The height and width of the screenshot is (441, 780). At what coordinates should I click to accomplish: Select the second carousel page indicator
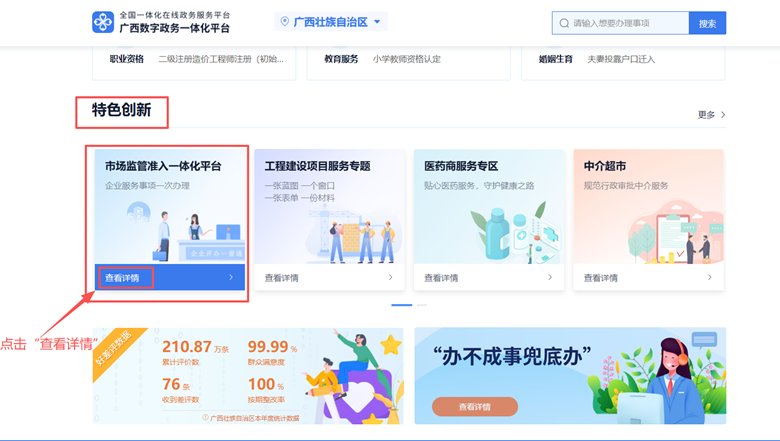click(x=421, y=305)
